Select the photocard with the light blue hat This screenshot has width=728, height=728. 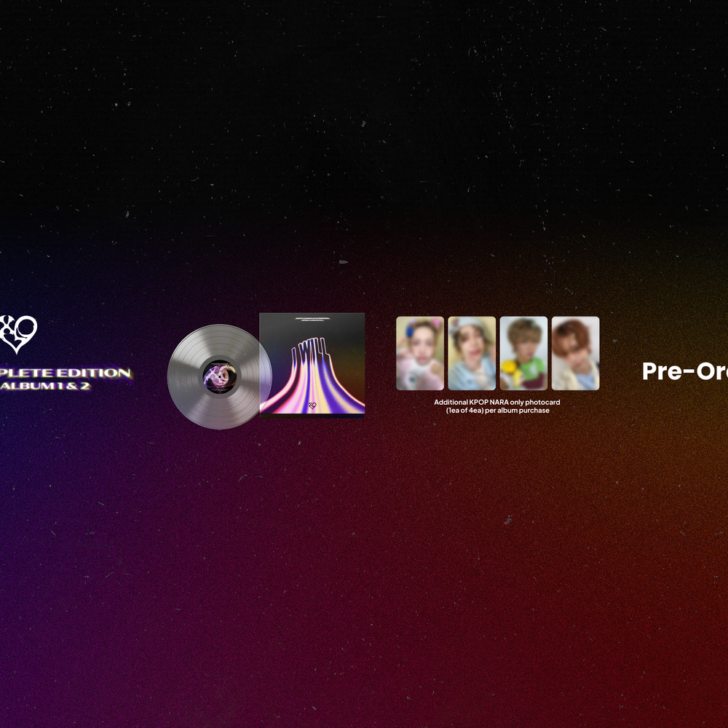pyautogui.click(x=472, y=353)
